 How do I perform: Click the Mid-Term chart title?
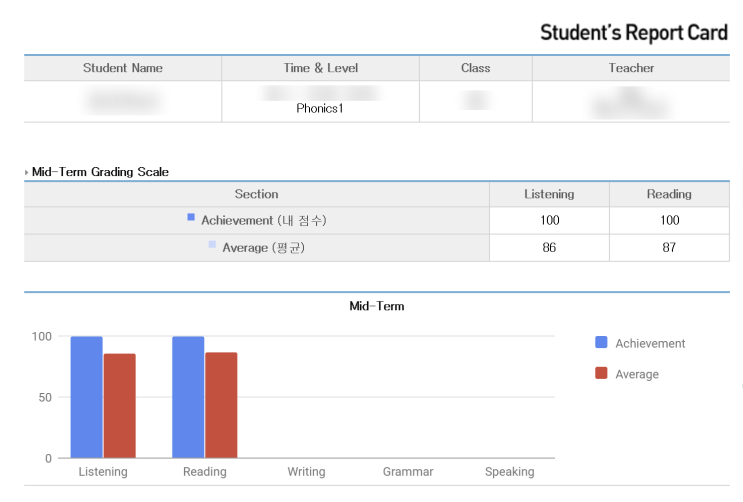376,306
